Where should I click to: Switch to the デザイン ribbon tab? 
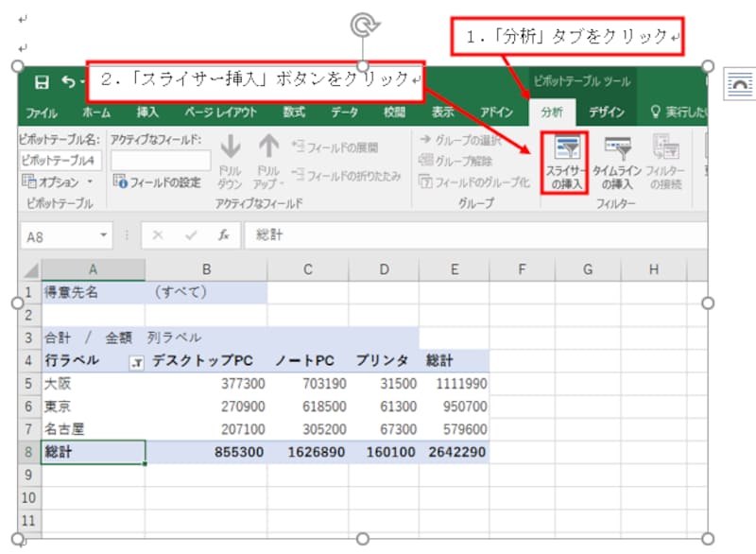pos(607,111)
